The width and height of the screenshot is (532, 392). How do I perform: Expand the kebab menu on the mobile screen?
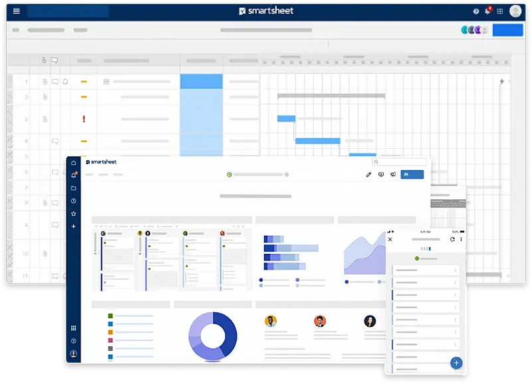coord(462,239)
